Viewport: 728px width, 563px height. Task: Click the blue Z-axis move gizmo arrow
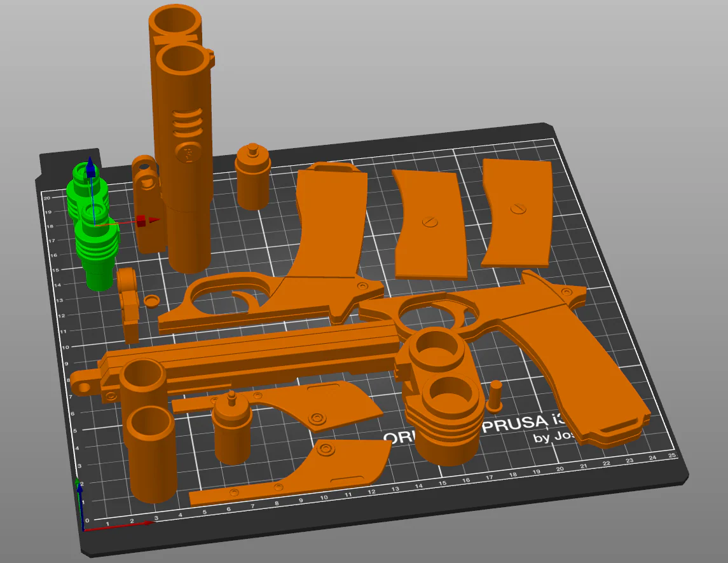[90, 168]
